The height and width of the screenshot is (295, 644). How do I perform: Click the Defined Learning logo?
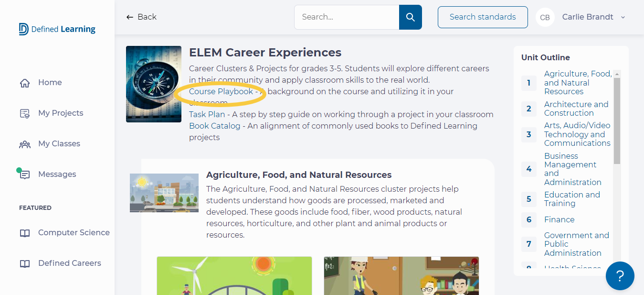pyautogui.click(x=57, y=29)
